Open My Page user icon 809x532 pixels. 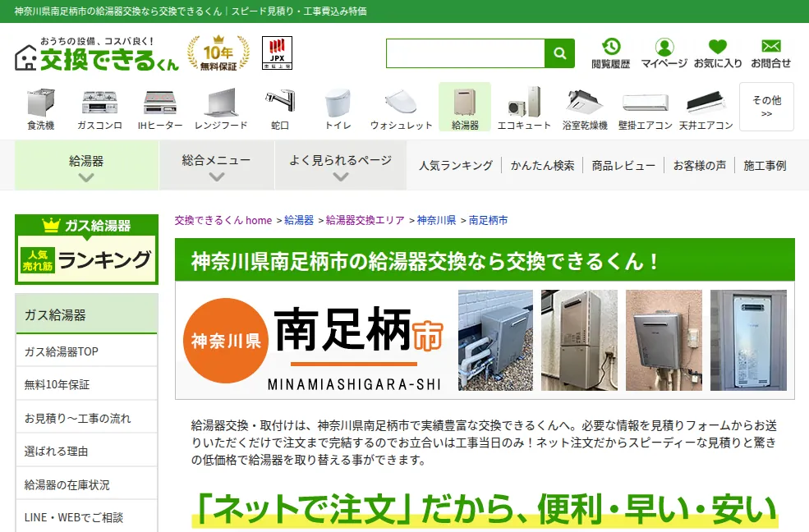pos(664,47)
